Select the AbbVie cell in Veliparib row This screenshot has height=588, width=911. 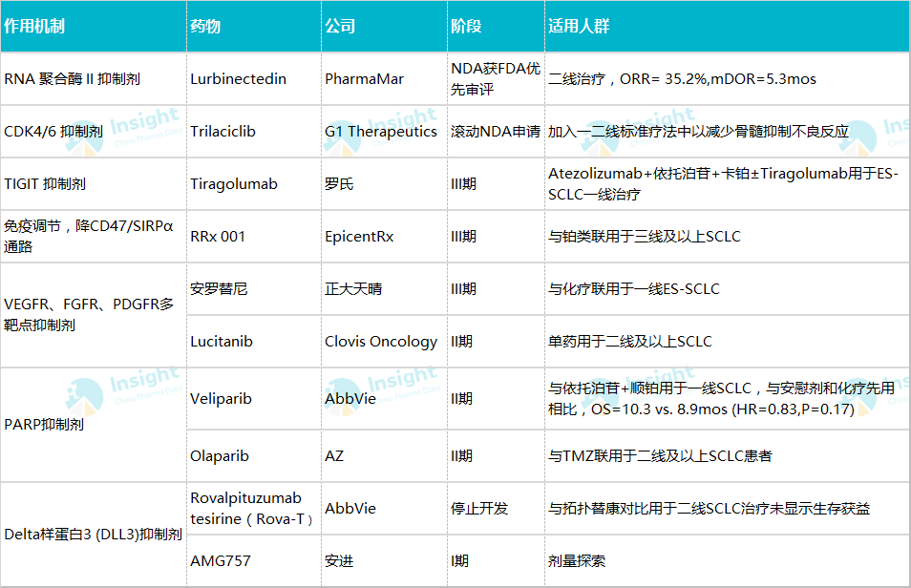pyautogui.click(x=384, y=399)
